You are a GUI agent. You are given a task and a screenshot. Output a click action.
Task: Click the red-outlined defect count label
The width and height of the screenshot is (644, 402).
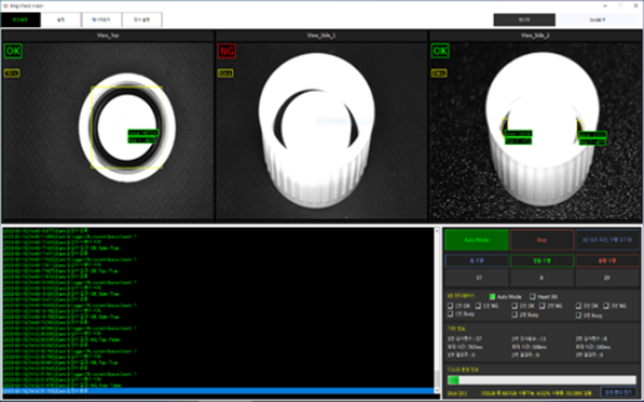[x=607, y=261]
